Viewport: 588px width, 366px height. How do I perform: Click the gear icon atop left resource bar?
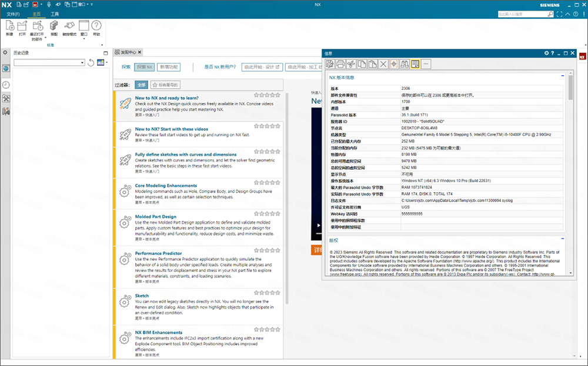click(x=5, y=53)
